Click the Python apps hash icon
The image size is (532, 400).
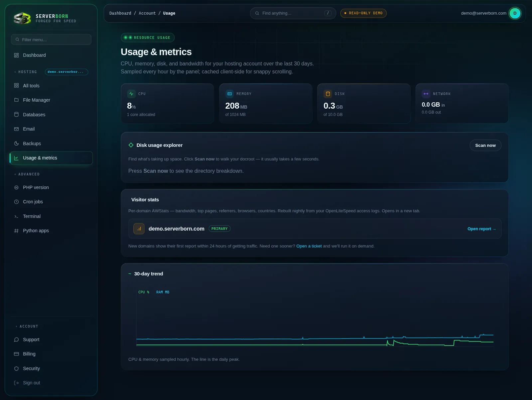pyautogui.click(x=16, y=231)
